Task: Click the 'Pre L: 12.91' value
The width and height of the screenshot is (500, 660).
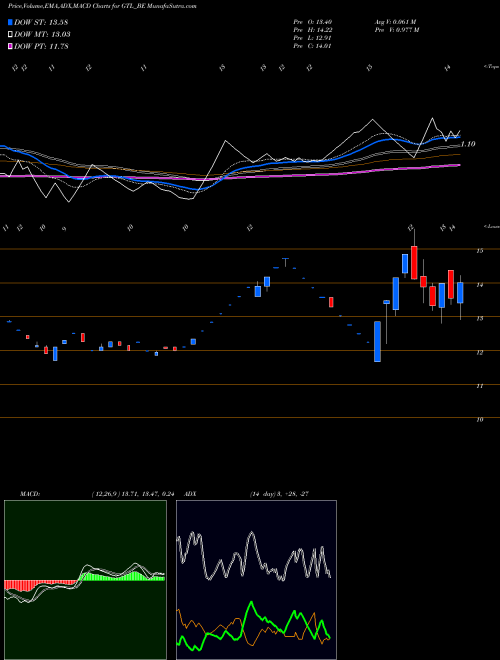Action: coord(313,38)
